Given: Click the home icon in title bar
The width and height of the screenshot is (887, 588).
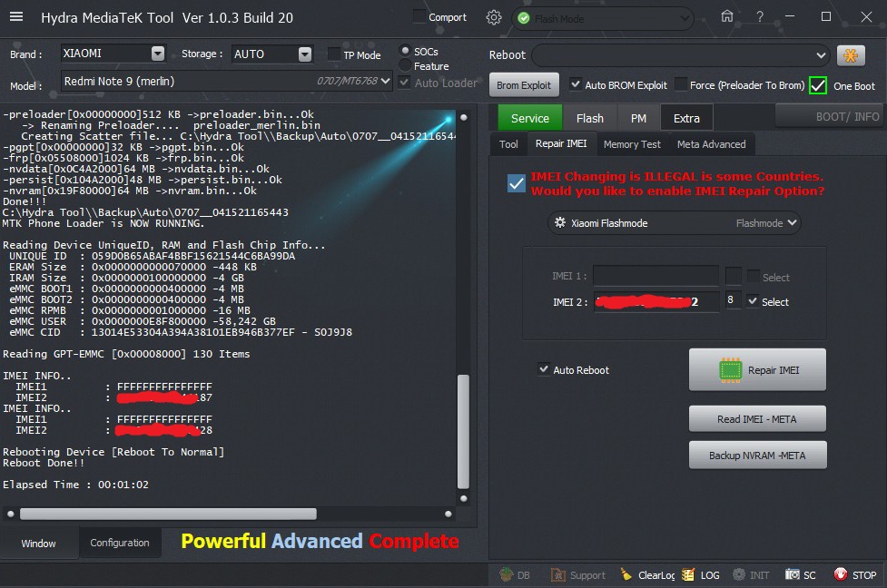Looking at the screenshot, I should (727, 16).
